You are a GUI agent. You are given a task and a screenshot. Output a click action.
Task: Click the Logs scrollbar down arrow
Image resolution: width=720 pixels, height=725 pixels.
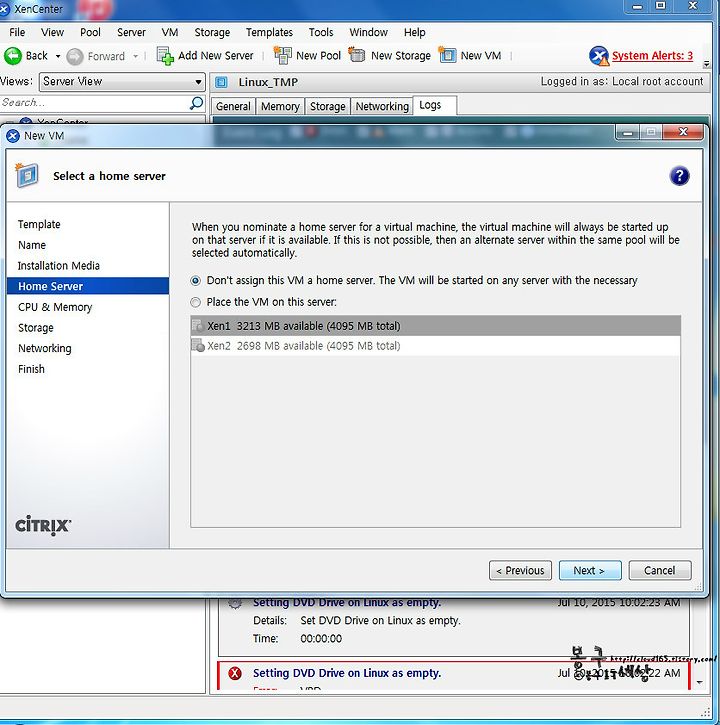(700, 682)
